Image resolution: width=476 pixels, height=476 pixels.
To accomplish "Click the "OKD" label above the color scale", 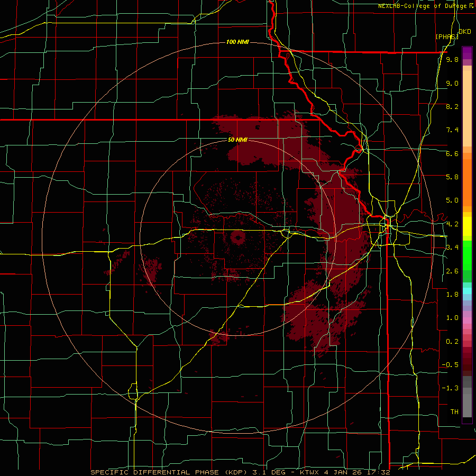I will [x=465, y=32].
